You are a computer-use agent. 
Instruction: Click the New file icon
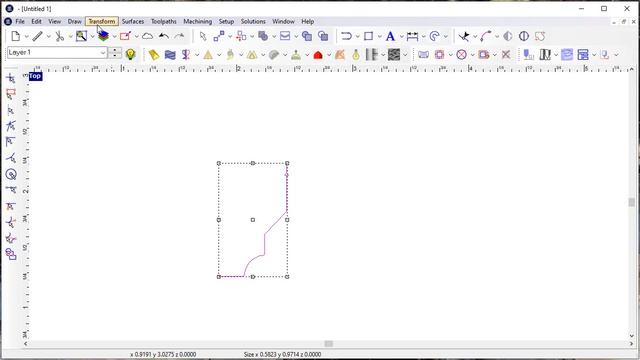click(16, 36)
